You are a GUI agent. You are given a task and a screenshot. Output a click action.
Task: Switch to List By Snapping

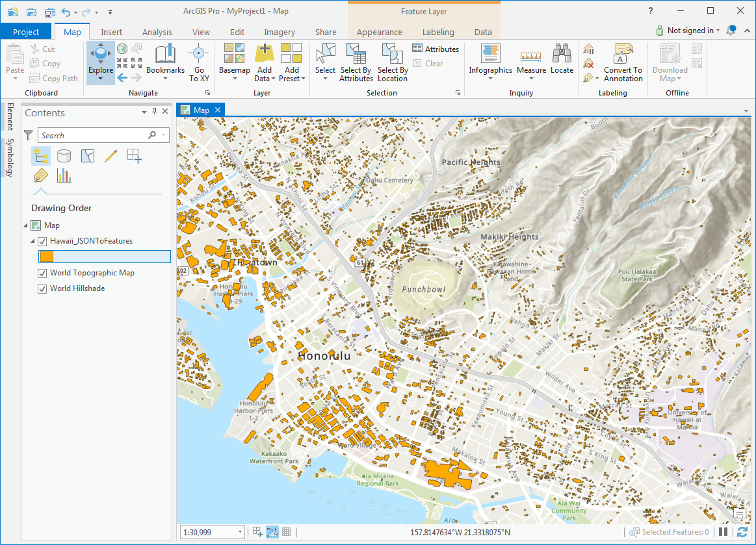135,156
